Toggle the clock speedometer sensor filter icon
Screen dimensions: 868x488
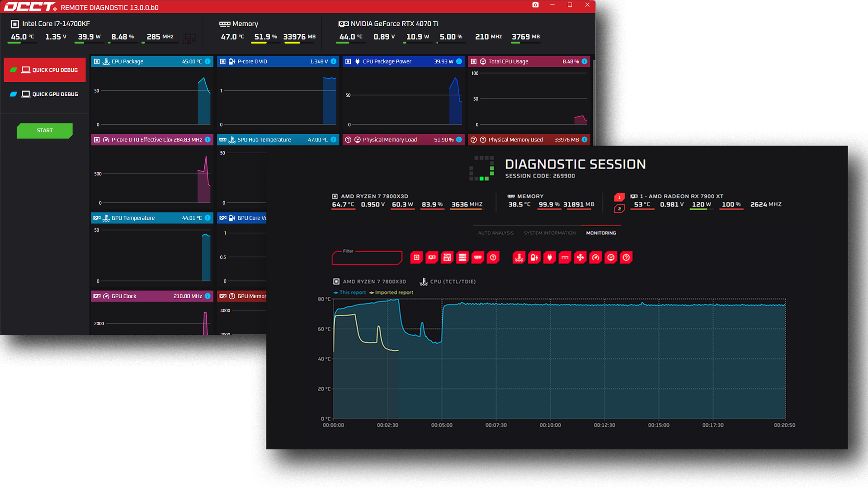[x=596, y=258]
